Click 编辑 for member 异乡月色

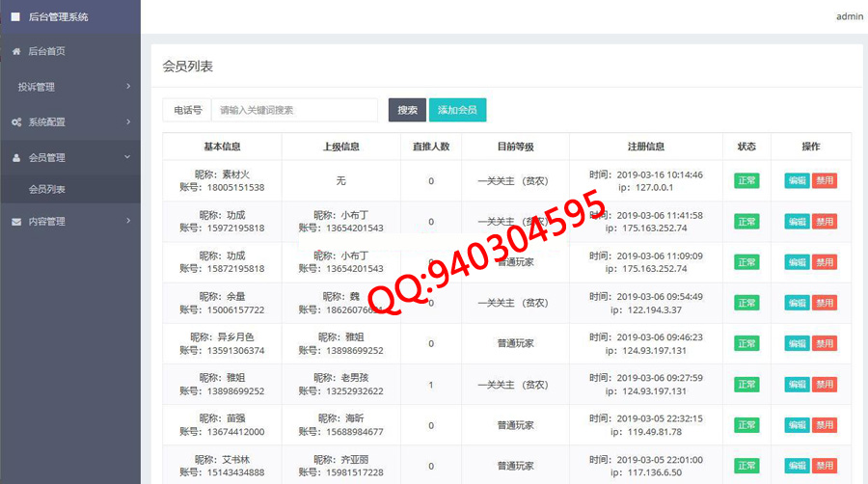(797, 343)
